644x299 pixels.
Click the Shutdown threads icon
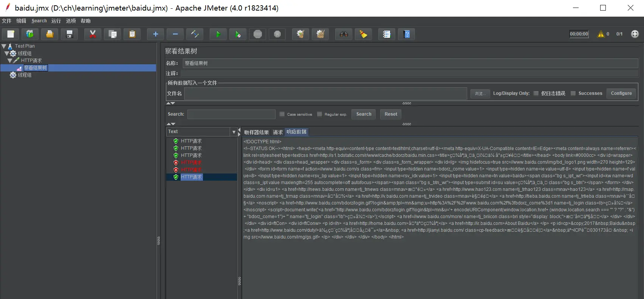tap(277, 34)
